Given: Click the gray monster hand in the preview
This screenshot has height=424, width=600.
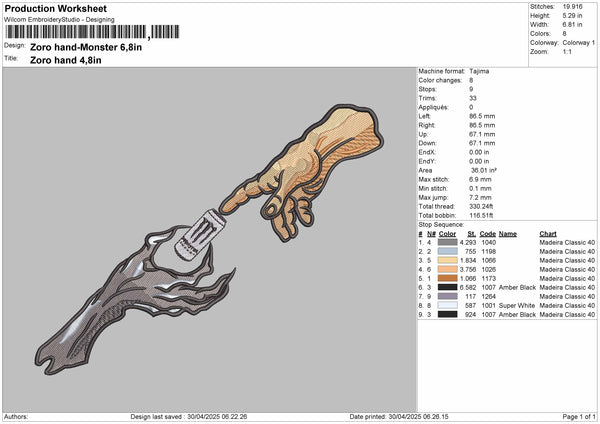Looking at the screenshot, I should coord(134,298).
